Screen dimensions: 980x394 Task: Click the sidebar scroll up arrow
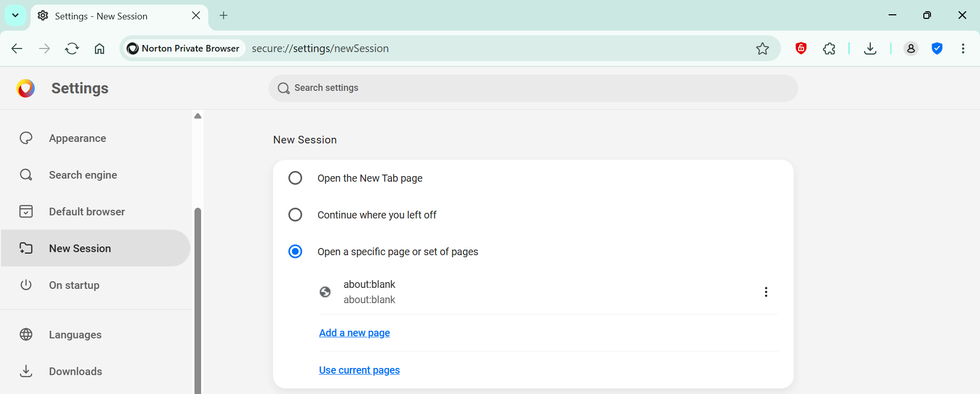[x=198, y=116]
